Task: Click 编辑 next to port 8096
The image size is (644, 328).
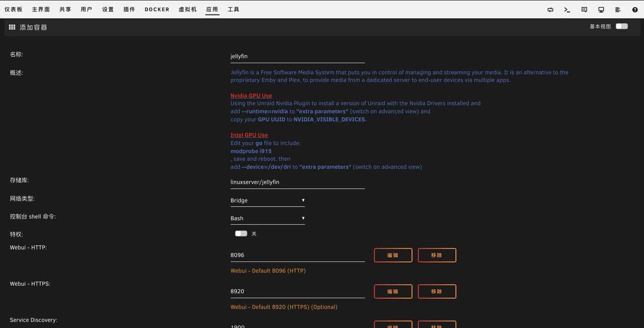Action: pos(393,255)
